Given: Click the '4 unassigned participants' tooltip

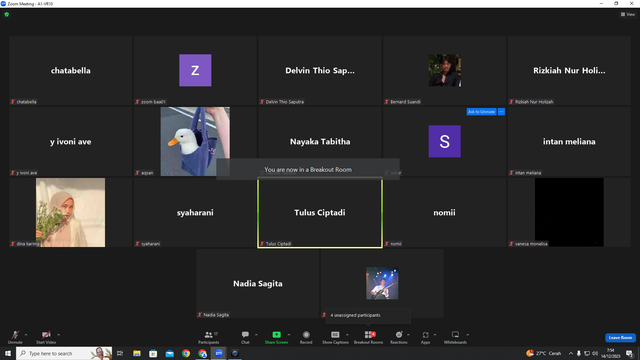Looking at the screenshot, I should click(368, 315).
